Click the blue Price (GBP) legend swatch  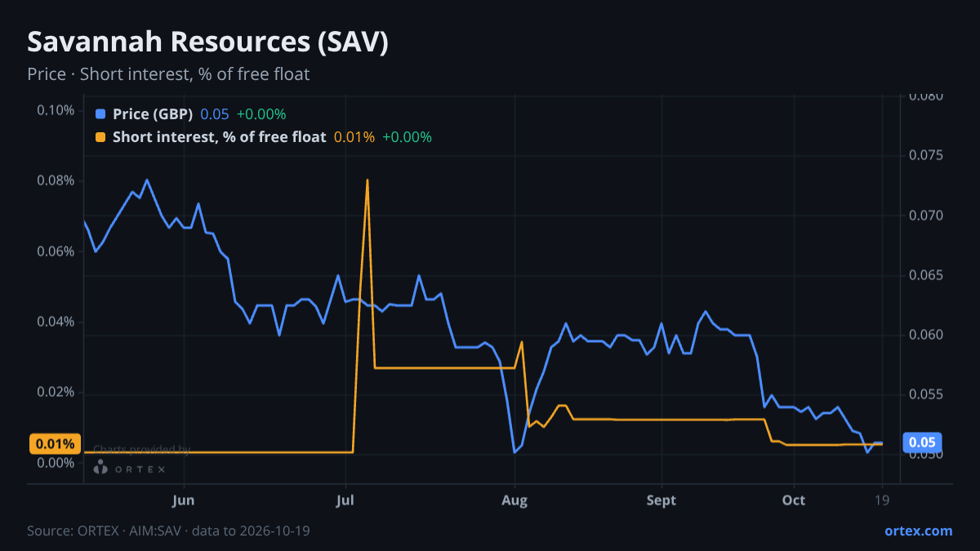point(100,114)
